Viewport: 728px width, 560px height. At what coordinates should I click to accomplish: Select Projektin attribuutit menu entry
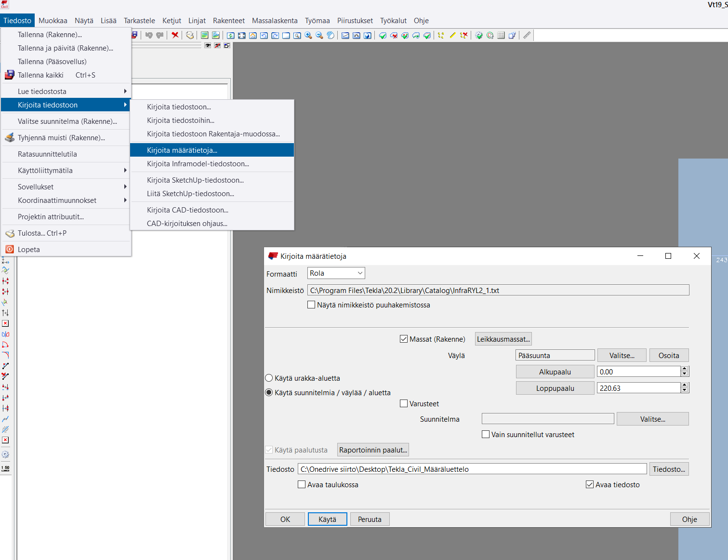click(x=66, y=216)
